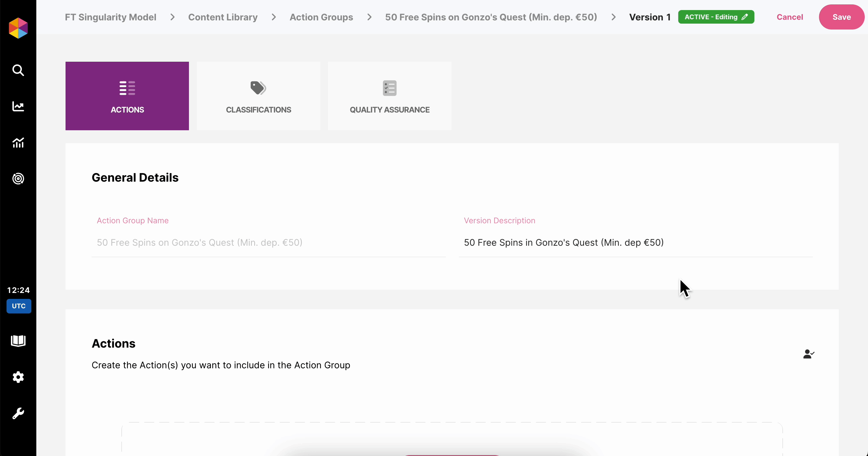Go to FT Singularity Model breadcrumb
The width and height of the screenshot is (868, 456).
[110, 17]
